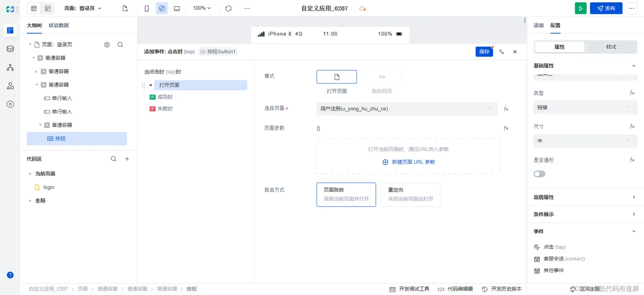Select 打开页面 mode option
The height and width of the screenshot is (295, 644).
click(x=337, y=77)
